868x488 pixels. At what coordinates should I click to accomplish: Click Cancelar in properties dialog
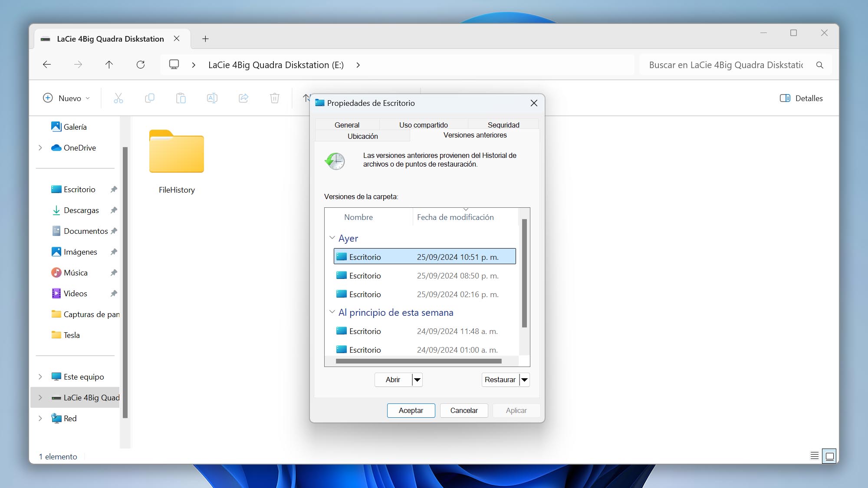coord(464,411)
